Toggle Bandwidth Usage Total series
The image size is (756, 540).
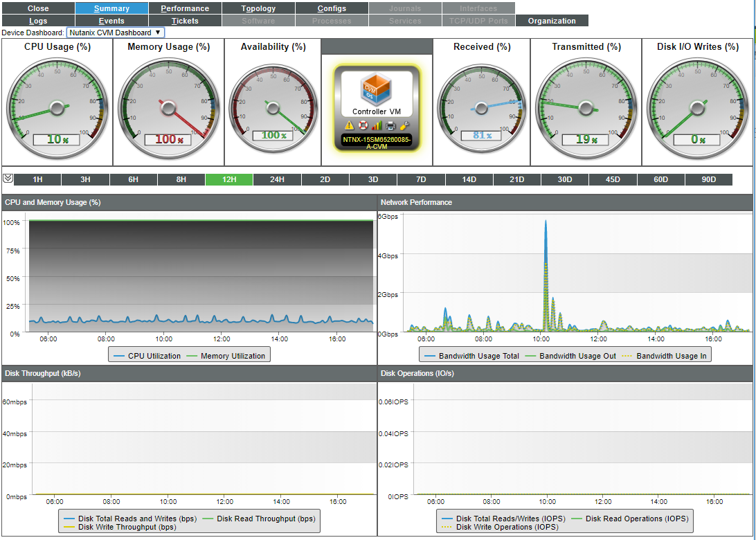tap(471, 356)
